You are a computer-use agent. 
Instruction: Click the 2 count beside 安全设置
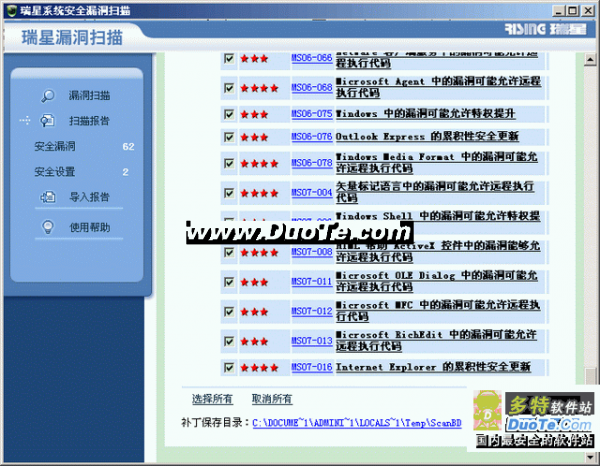(126, 172)
